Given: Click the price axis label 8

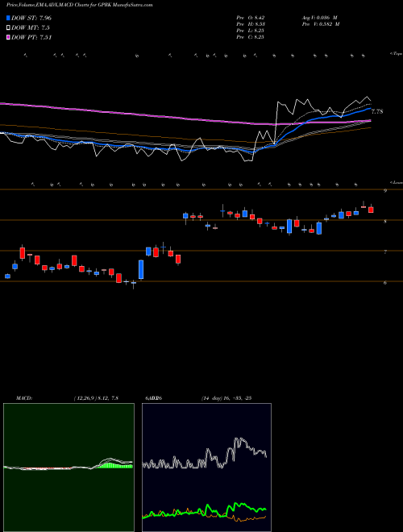Looking at the screenshot, I should (385, 222).
